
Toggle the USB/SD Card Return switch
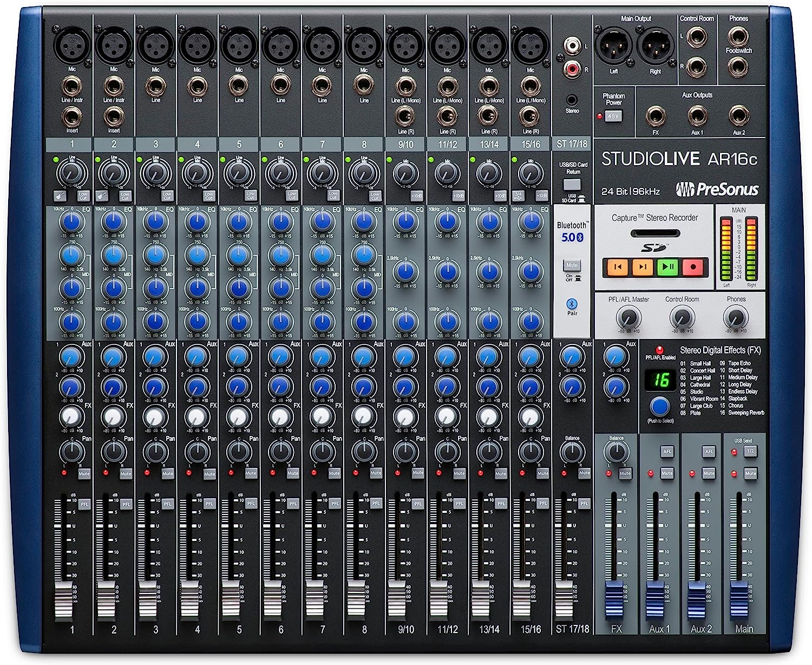(x=573, y=184)
